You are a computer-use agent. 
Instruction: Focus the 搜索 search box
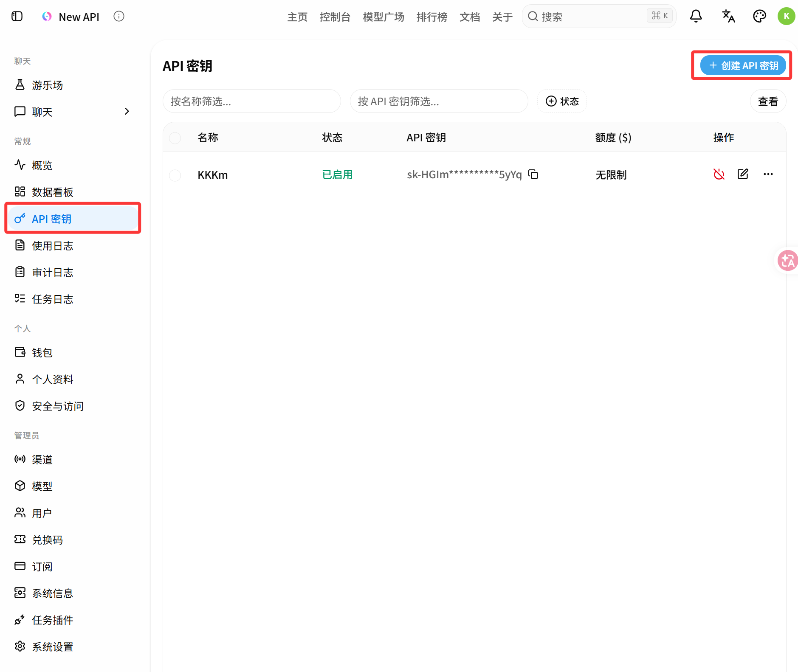tap(599, 16)
